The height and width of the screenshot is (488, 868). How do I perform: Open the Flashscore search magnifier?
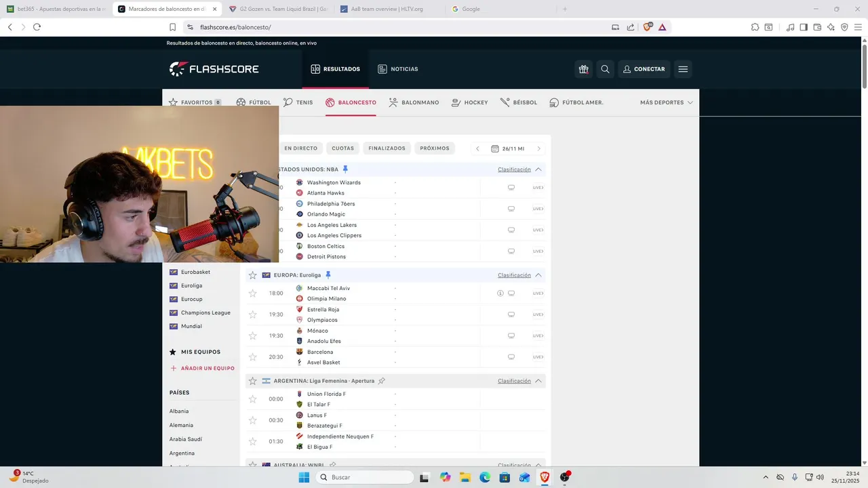605,69
